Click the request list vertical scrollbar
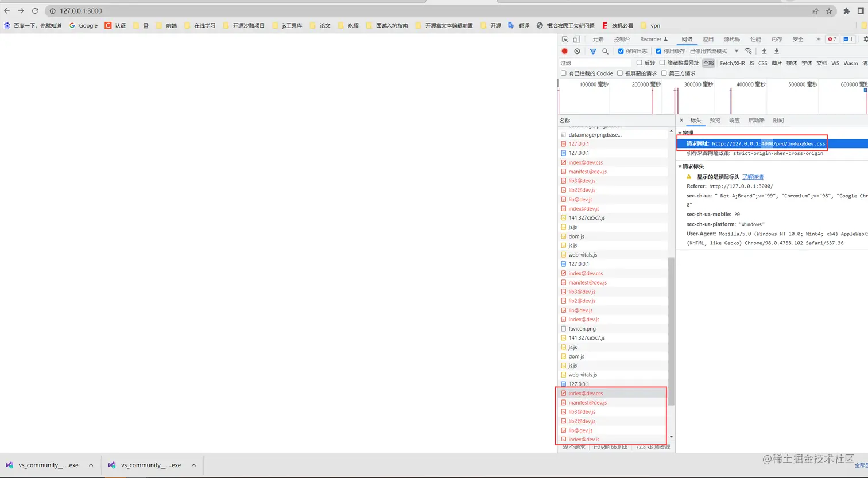Viewport: 868px width, 478px height. coord(671,332)
